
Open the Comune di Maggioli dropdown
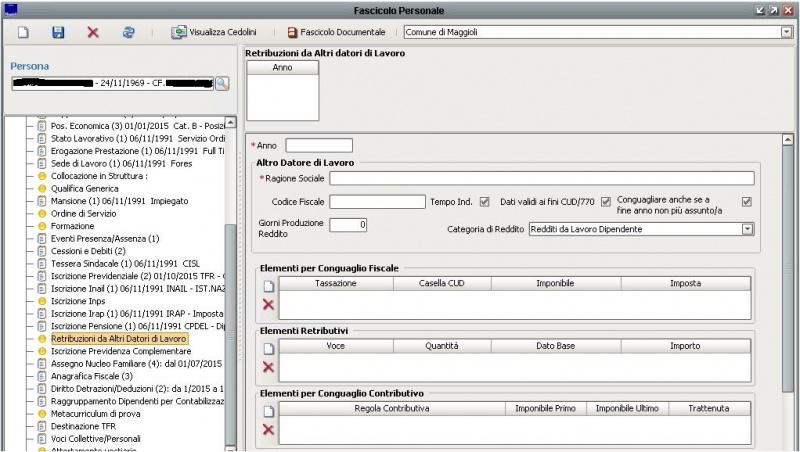786,33
